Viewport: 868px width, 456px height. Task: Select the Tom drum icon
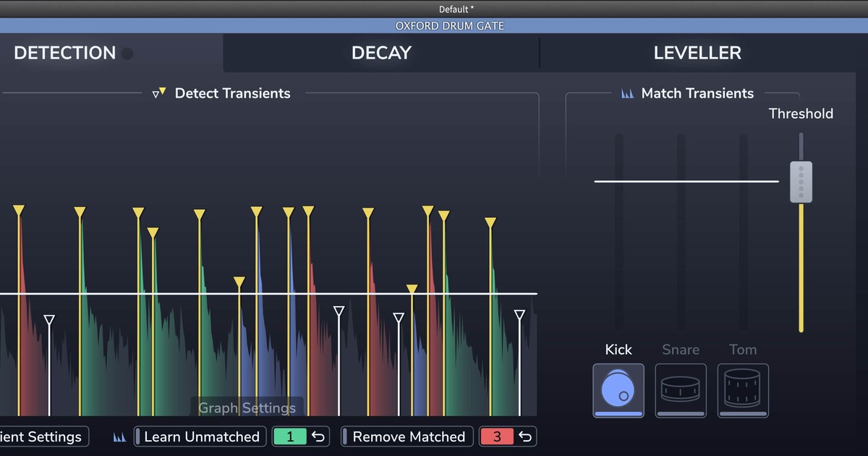coord(742,389)
